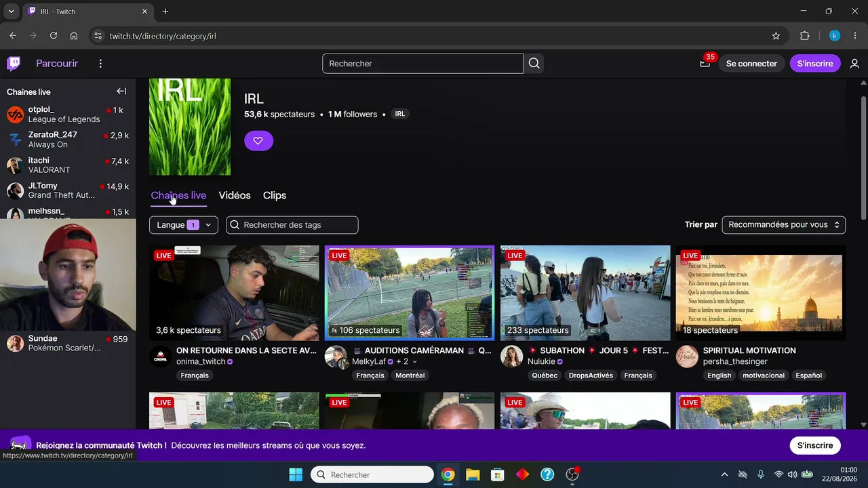Image resolution: width=868 pixels, height=488 pixels.
Task: Open the Nulukie channel name link
Action: click(x=541, y=362)
